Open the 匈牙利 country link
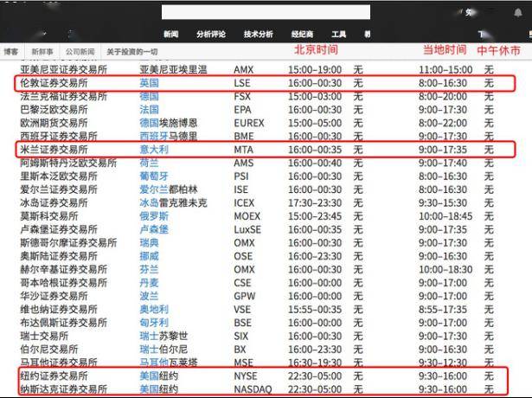This screenshot has width=532, height=398. 154,323
